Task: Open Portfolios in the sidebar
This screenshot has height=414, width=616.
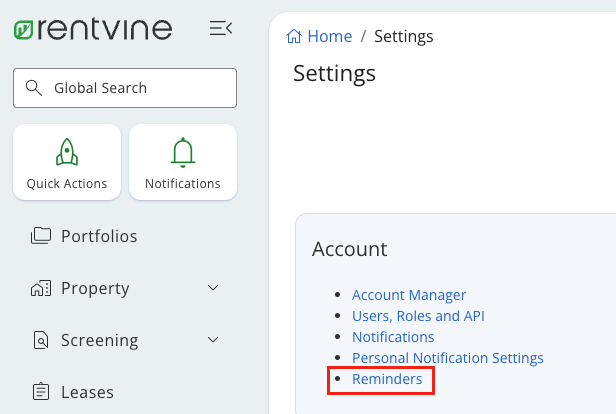Action: pos(99,237)
